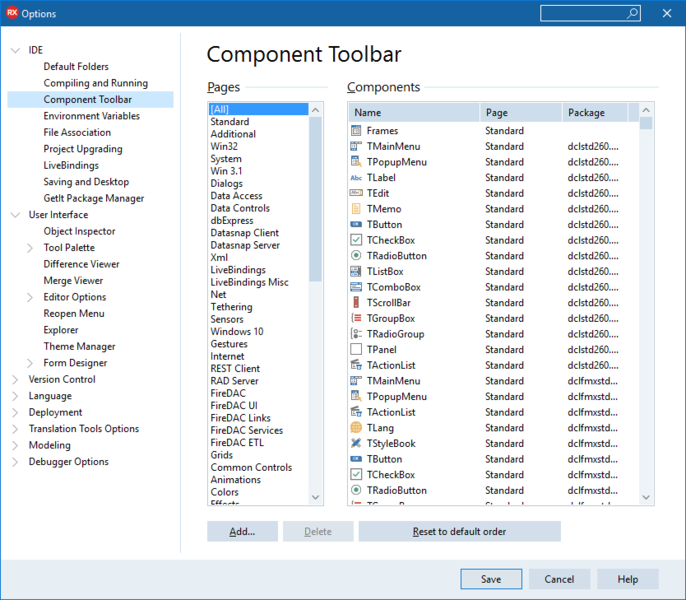Viewport: 686px width, 600px height.
Task: Sort by the Package column header
Action: pyautogui.click(x=595, y=112)
